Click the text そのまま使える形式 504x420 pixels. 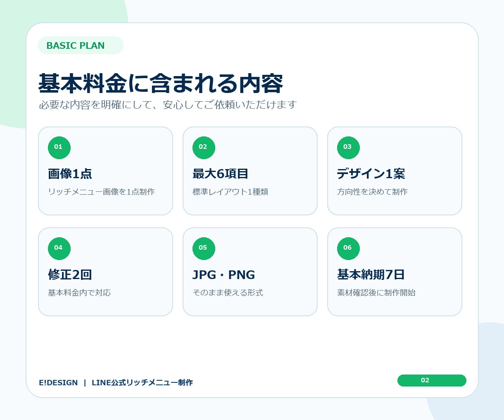pyautogui.click(x=228, y=293)
